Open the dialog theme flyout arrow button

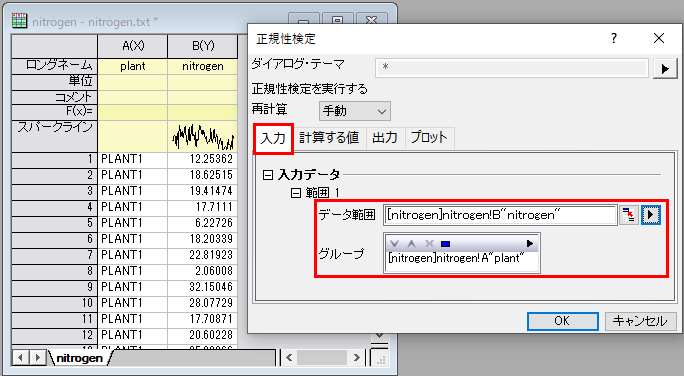[665, 68]
